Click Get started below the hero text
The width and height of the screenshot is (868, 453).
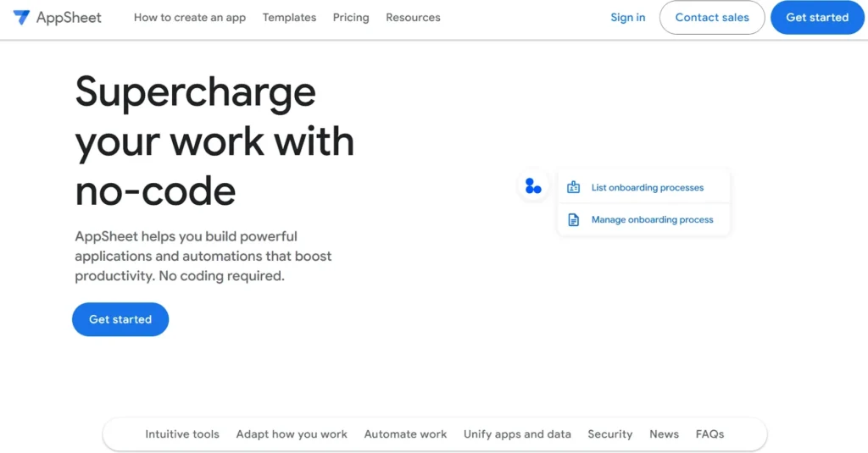click(120, 319)
